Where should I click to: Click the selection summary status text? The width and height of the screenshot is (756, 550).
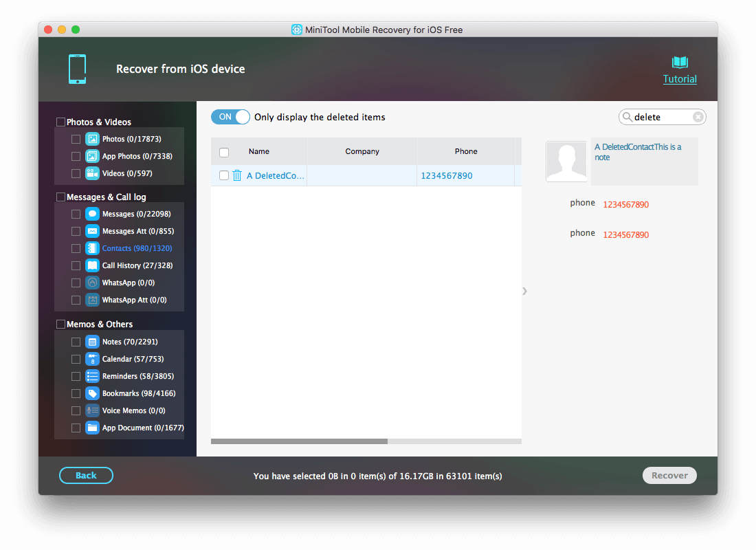(x=377, y=476)
